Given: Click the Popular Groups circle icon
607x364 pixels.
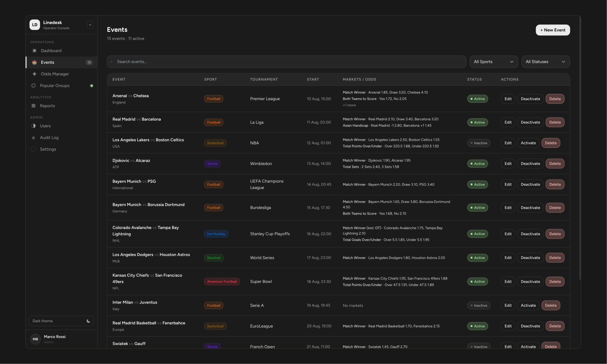Looking at the screenshot, I should point(34,85).
